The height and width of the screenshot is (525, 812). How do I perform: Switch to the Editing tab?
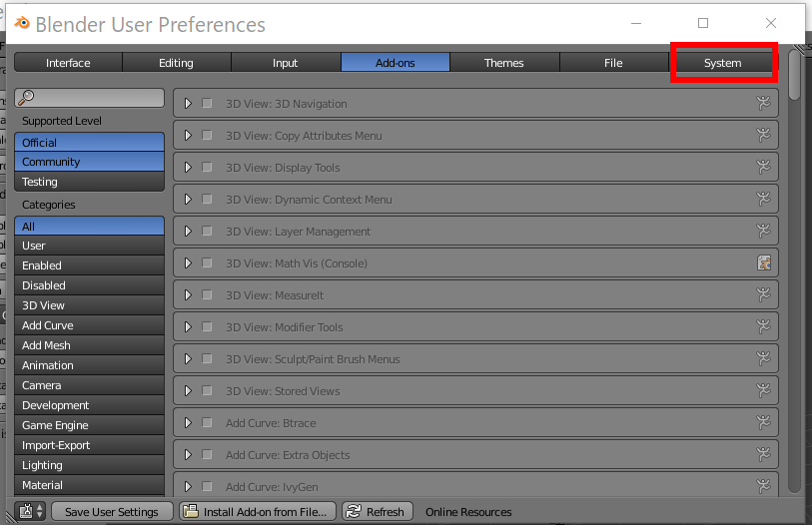pyautogui.click(x=177, y=63)
